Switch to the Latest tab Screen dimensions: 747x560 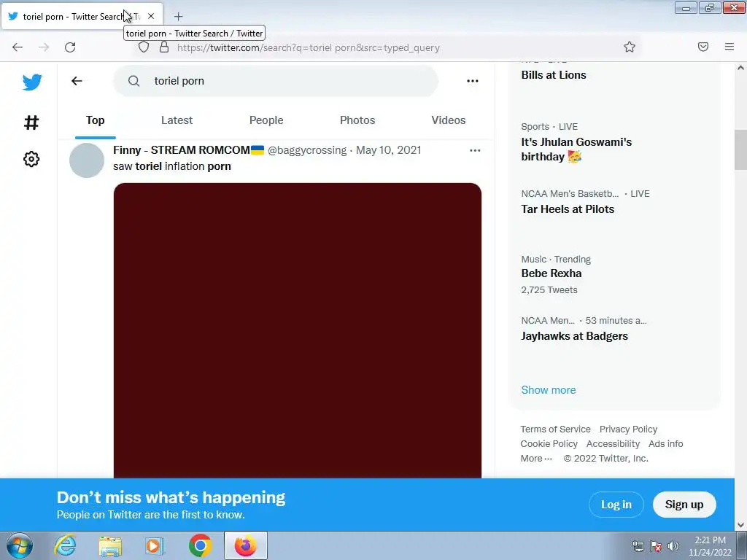coord(177,120)
